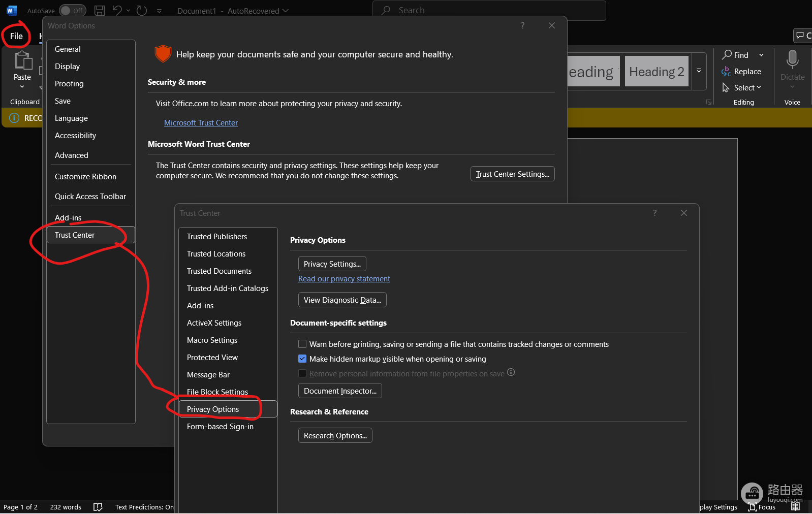The image size is (812, 514).
Task: Select Display in Word Options
Action: [91, 67]
